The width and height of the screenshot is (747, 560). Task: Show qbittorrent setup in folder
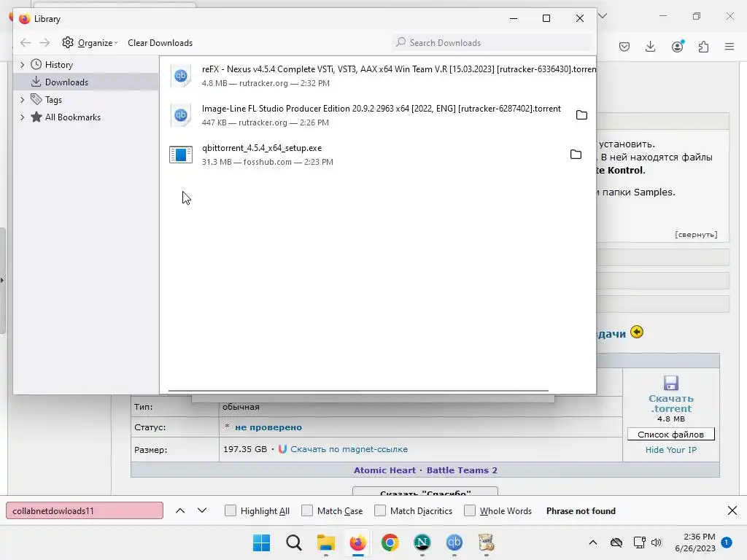pos(576,155)
